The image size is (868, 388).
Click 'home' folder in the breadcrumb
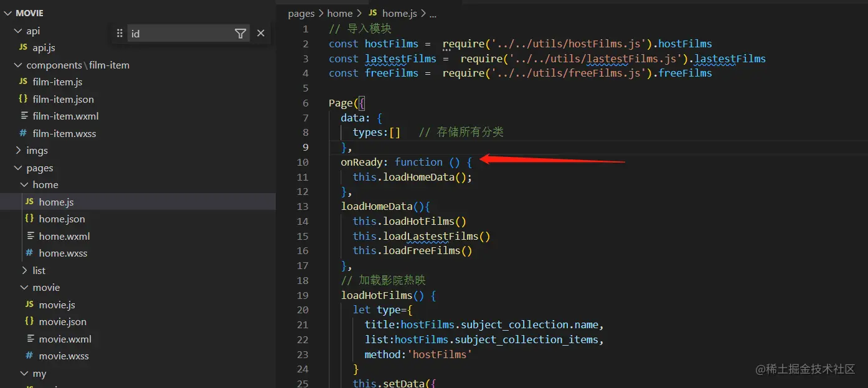click(x=340, y=13)
